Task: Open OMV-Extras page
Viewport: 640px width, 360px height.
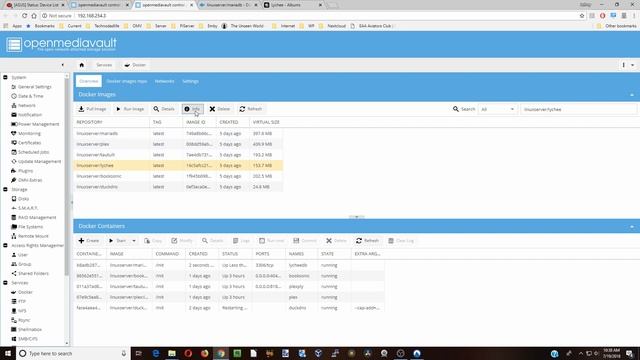Action: click(x=30, y=180)
